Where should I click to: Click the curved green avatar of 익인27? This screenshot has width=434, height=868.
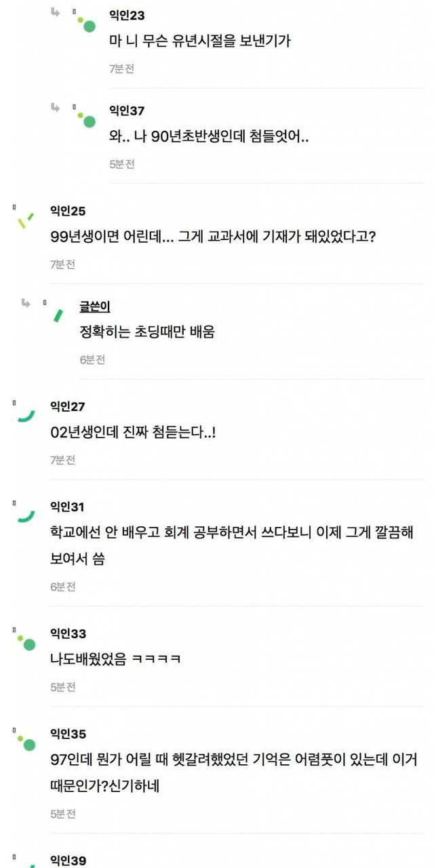[26, 416]
